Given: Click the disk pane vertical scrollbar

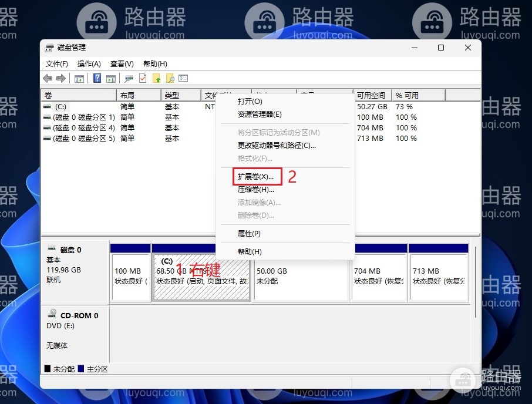Looking at the screenshot, I should (x=476, y=282).
